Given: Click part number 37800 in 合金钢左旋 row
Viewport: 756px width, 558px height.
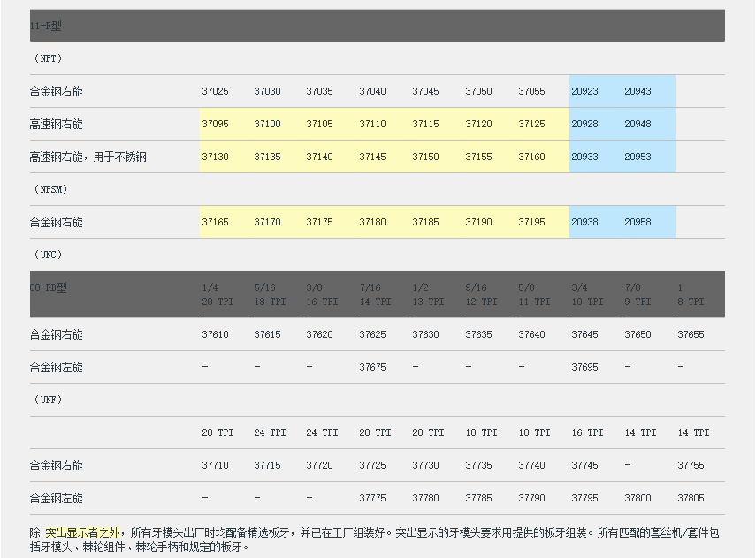Looking at the screenshot, I should (x=638, y=498).
